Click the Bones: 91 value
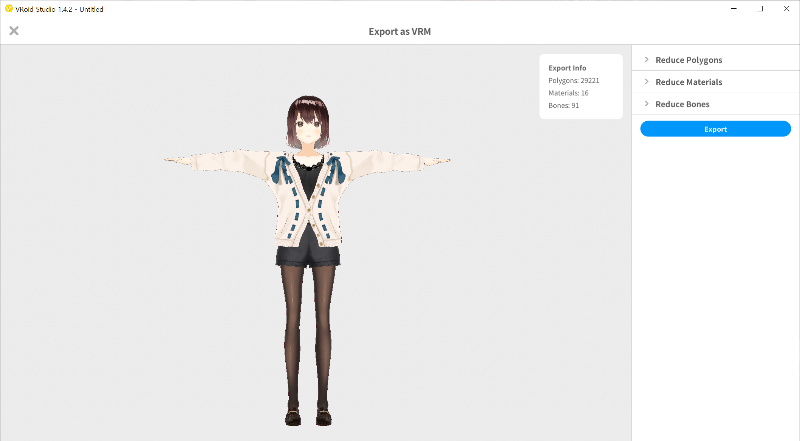 coord(564,105)
